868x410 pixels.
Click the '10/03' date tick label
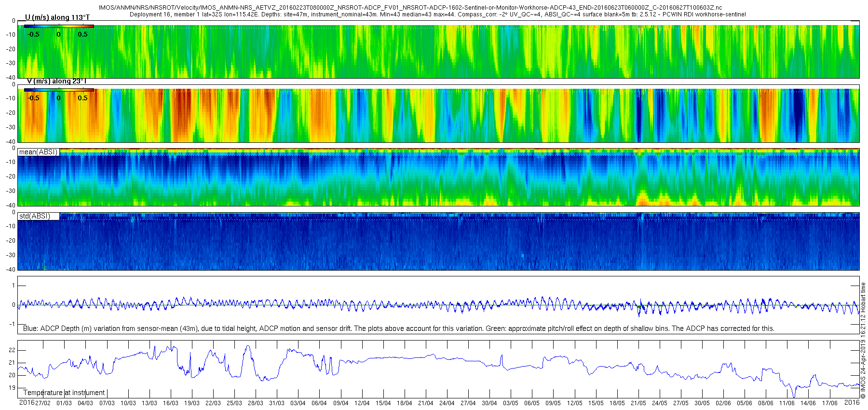pos(128,403)
